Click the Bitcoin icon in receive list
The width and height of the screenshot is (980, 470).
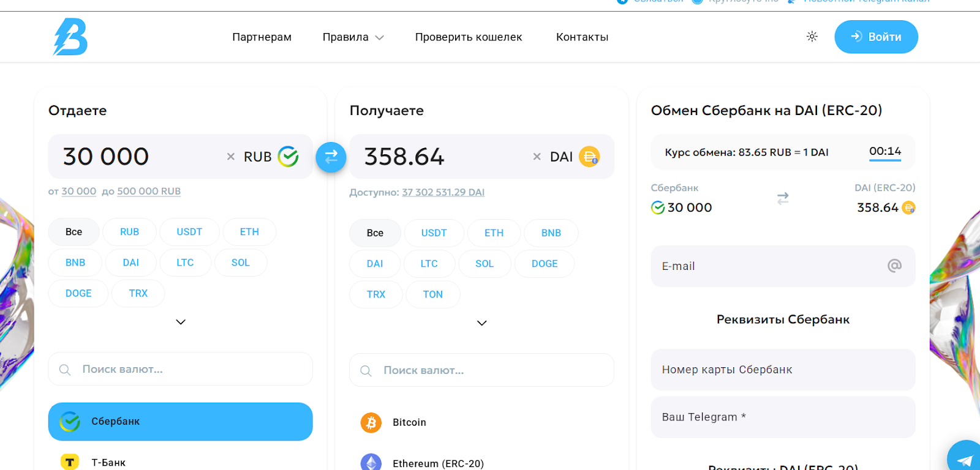(x=371, y=422)
